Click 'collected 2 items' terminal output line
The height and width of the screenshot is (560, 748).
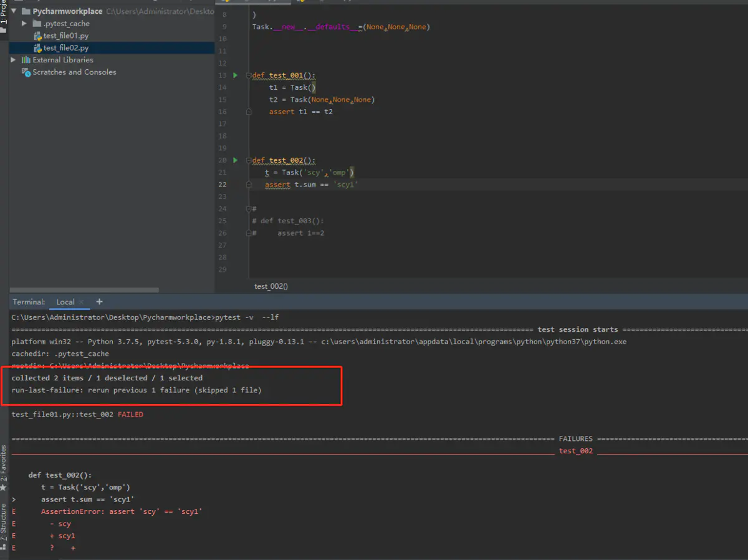point(107,378)
